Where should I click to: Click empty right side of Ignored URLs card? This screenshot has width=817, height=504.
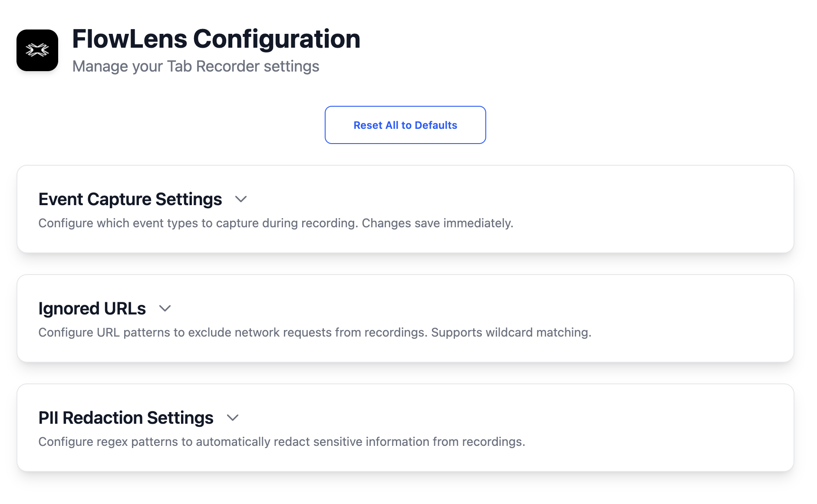[695, 312]
